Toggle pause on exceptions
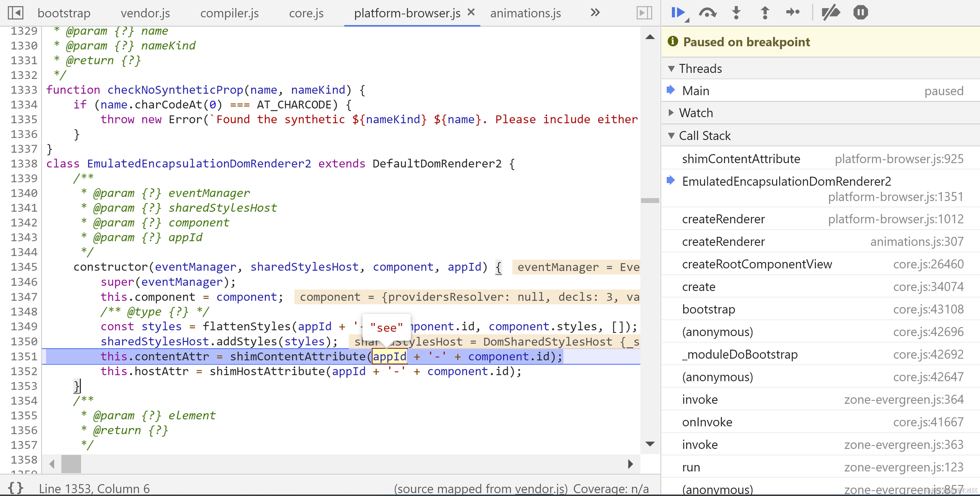 pos(860,13)
